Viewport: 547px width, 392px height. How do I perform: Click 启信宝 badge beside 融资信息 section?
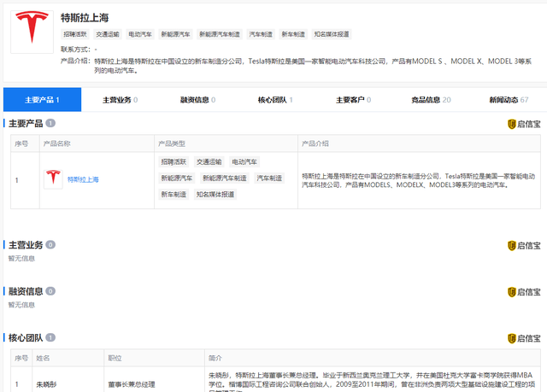tap(524, 292)
